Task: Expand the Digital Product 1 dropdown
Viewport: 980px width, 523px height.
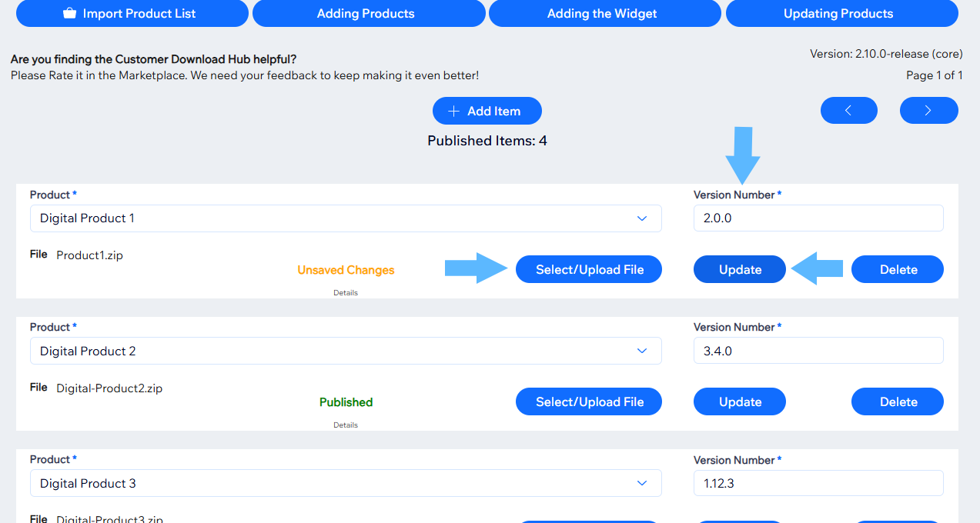Action: [345, 218]
